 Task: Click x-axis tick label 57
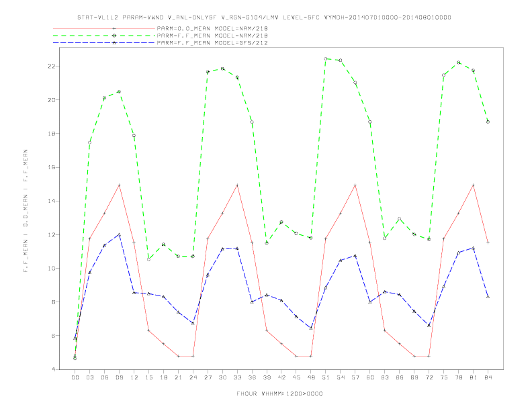355,377
